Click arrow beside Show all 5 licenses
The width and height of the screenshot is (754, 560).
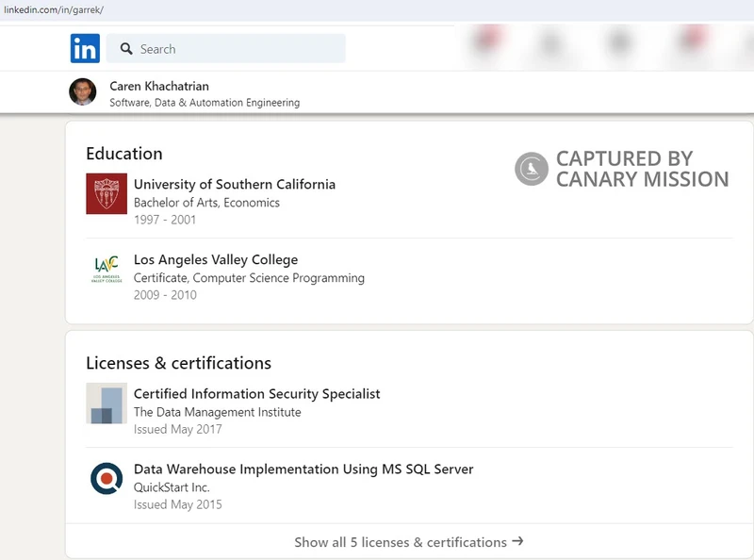pyautogui.click(x=517, y=541)
